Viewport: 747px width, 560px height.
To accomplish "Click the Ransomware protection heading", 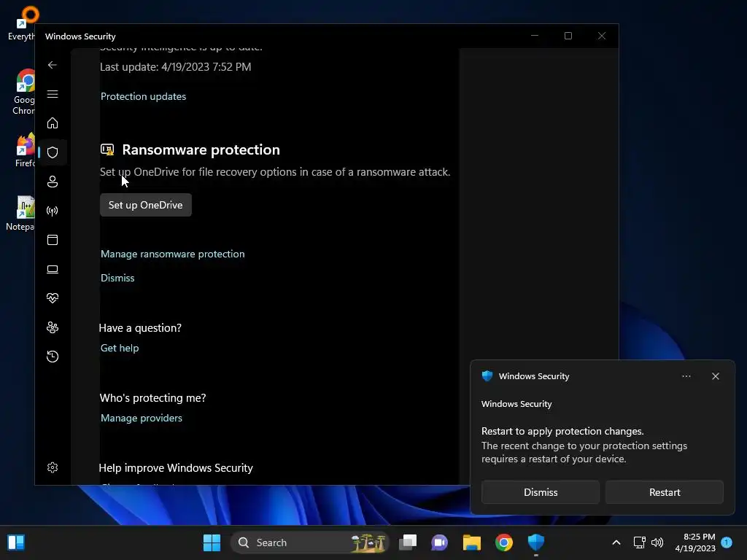I will pyautogui.click(x=201, y=149).
